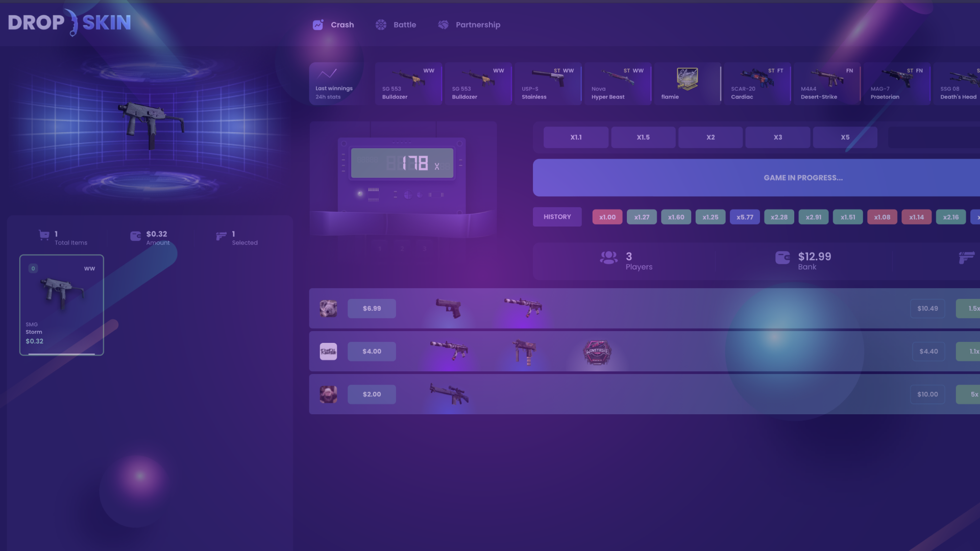Expand the HISTORY panel
980x551 pixels.
pyautogui.click(x=557, y=216)
